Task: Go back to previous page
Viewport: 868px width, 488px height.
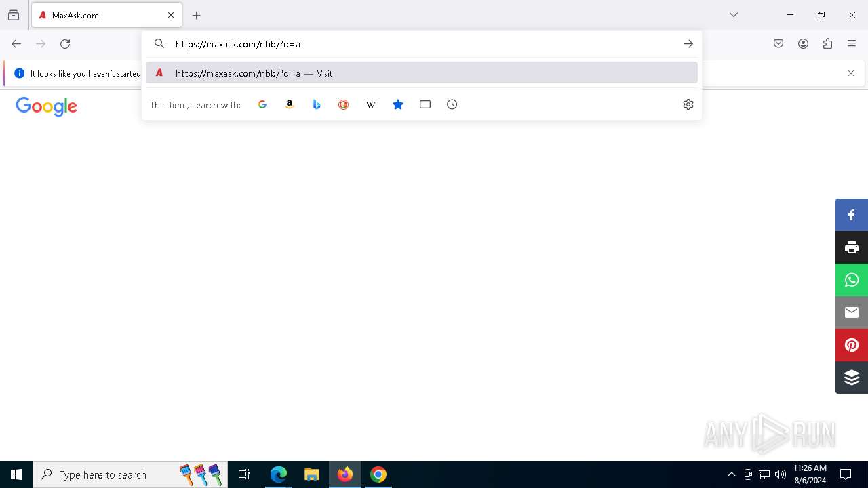Action: point(16,44)
